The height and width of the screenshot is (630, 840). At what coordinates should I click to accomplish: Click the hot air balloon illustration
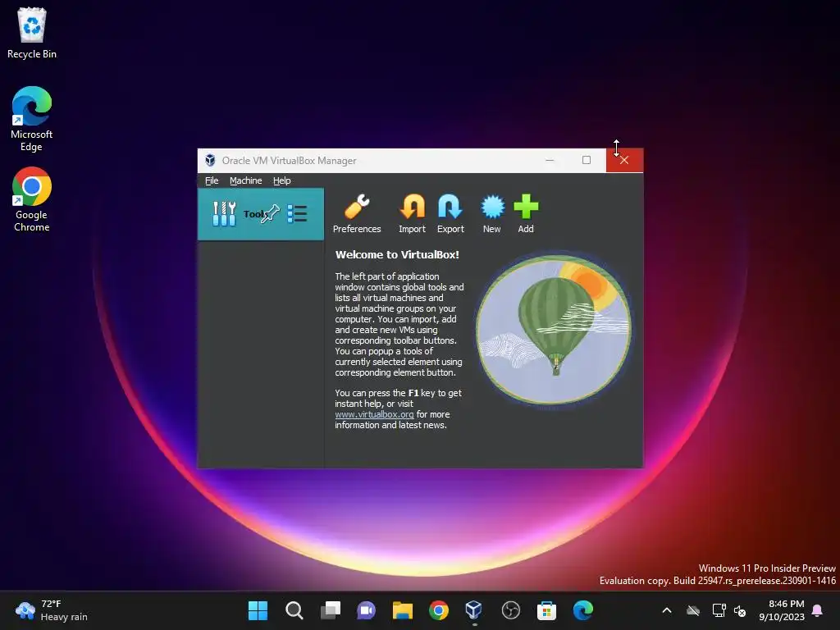click(x=554, y=330)
